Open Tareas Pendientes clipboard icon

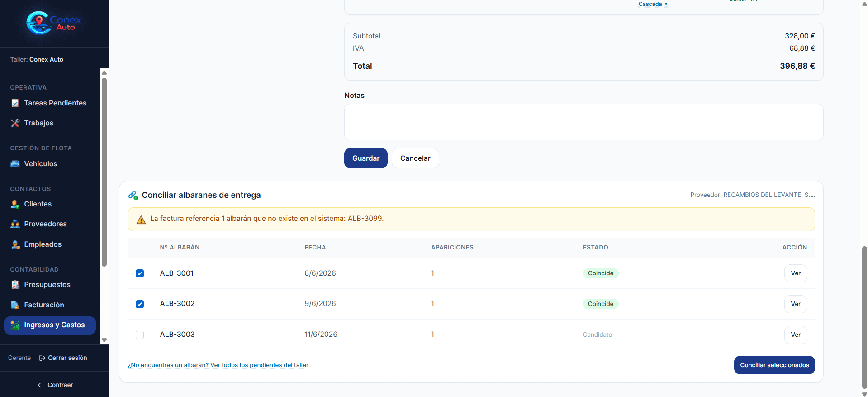click(x=15, y=103)
